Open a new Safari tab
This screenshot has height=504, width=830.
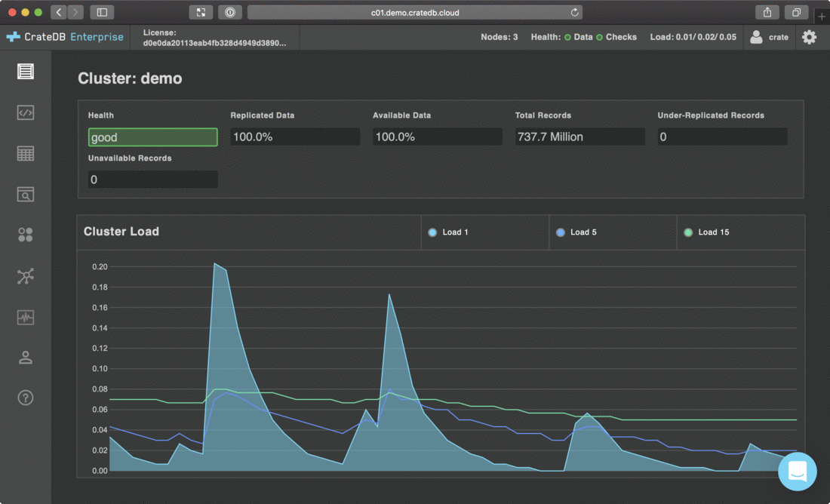(822, 17)
